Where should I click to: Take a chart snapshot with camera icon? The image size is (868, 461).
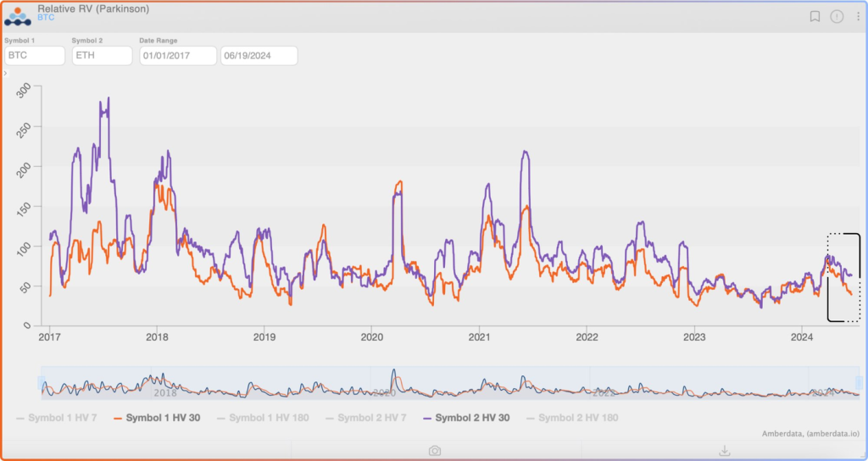click(x=434, y=451)
